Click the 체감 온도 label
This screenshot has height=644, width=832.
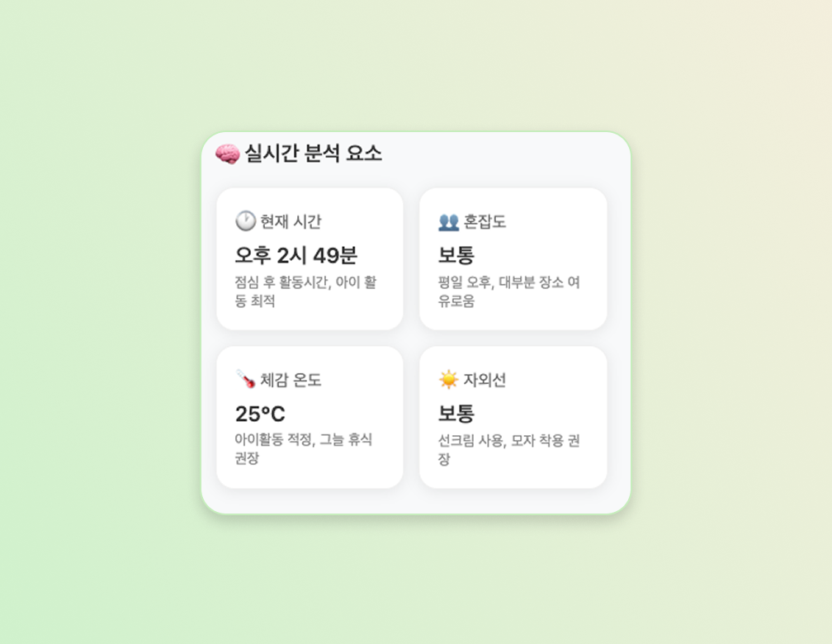coord(291,380)
